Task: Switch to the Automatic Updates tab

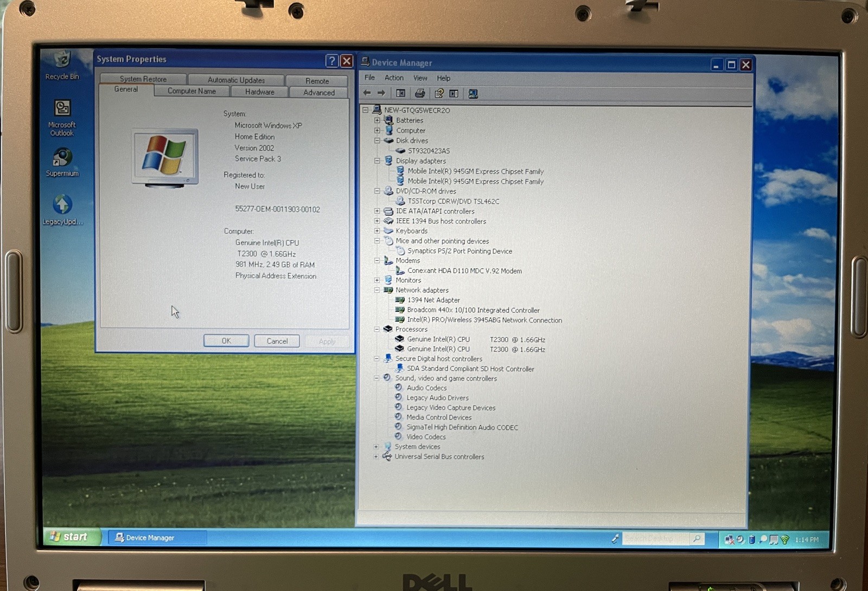Action: point(236,80)
